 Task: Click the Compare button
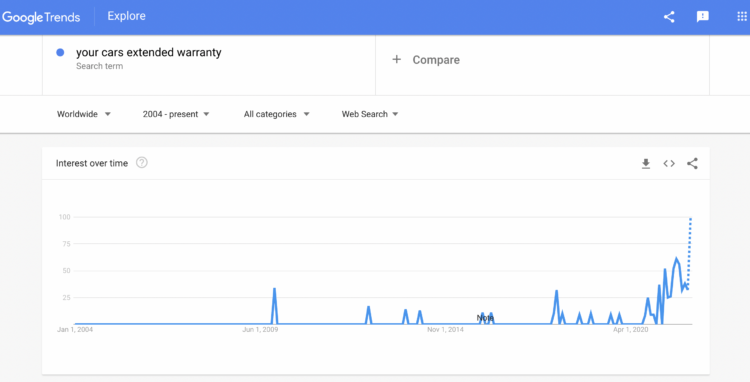point(426,60)
